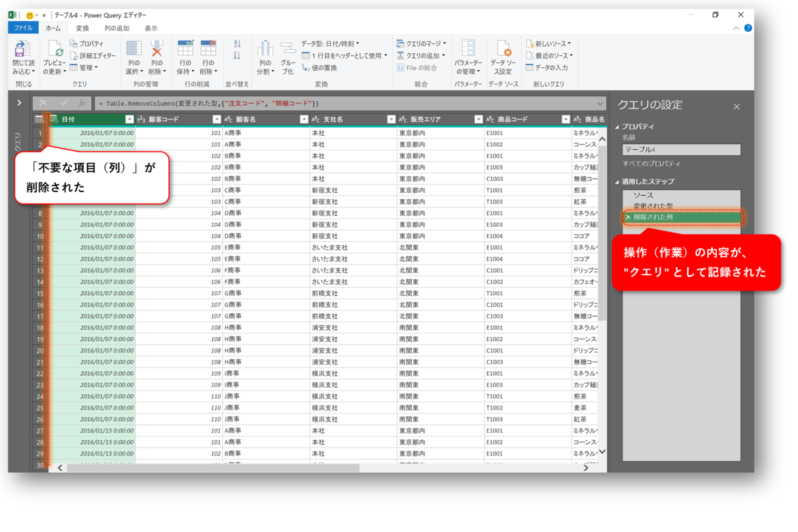Click the すべてのプロパティ link

(651, 164)
